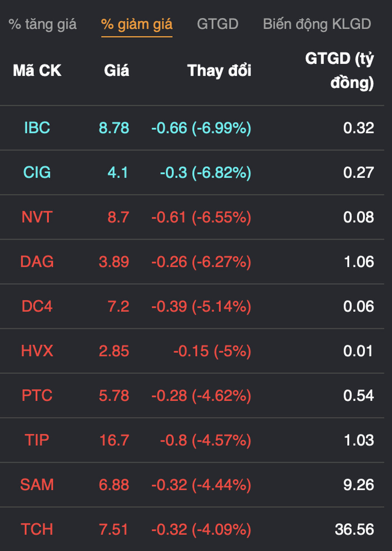Click TCH trading value 36.56
This screenshot has width=392, height=551.
[354, 529]
